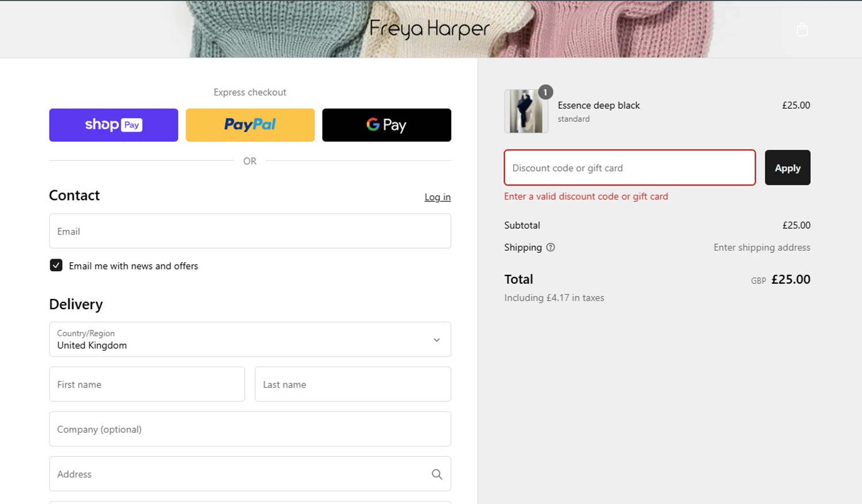Focus the Address input field
862x504 pixels.
[250, 474]
